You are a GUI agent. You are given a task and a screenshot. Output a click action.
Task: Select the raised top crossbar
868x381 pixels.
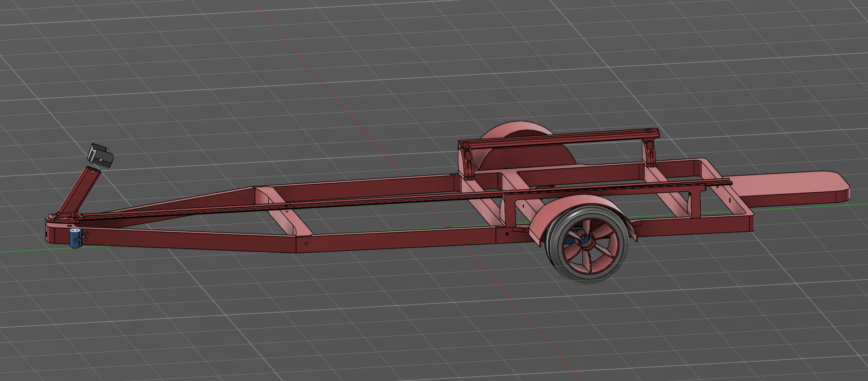tap(559, 139)
